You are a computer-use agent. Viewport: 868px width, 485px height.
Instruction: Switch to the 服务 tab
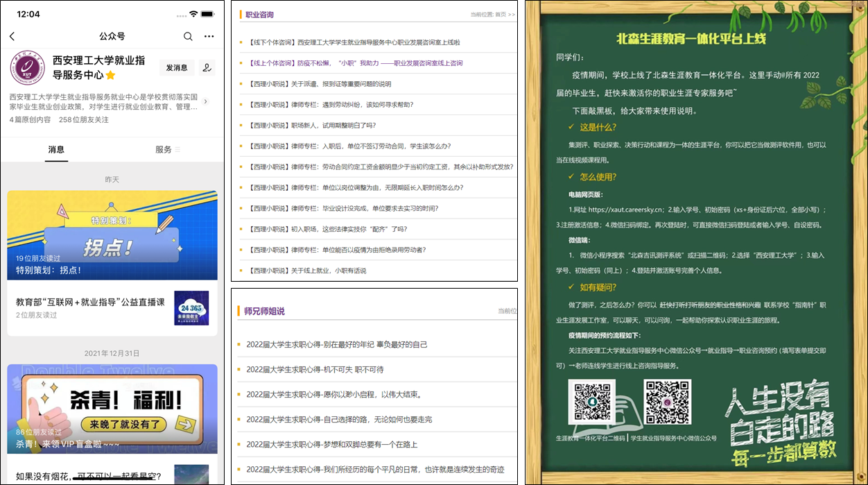163,150
